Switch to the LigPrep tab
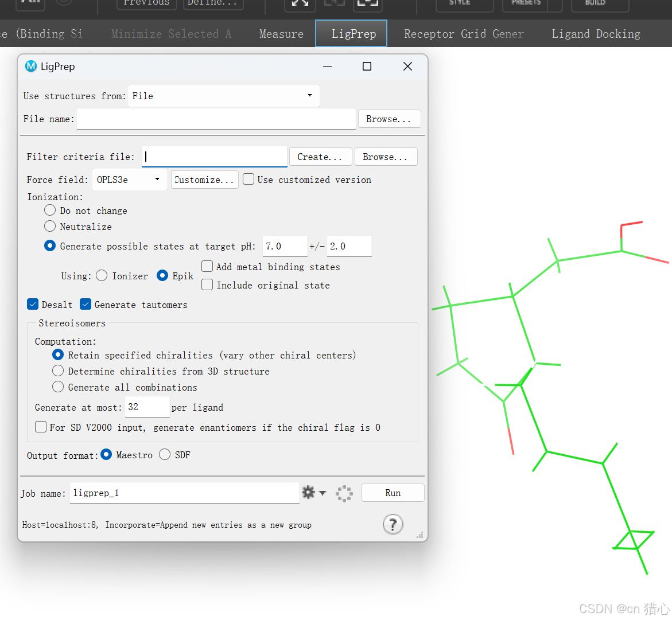 [x=351, y=33]
